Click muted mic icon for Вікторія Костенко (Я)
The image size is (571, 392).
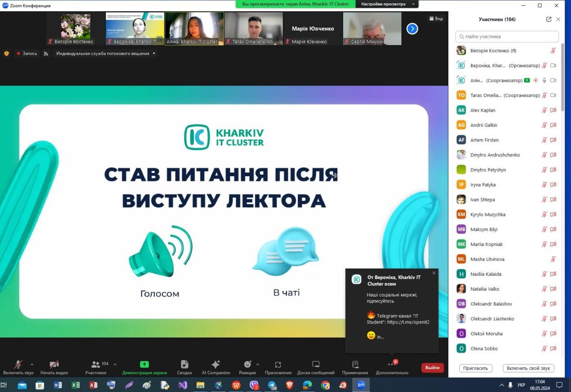(x=553, y=50)
